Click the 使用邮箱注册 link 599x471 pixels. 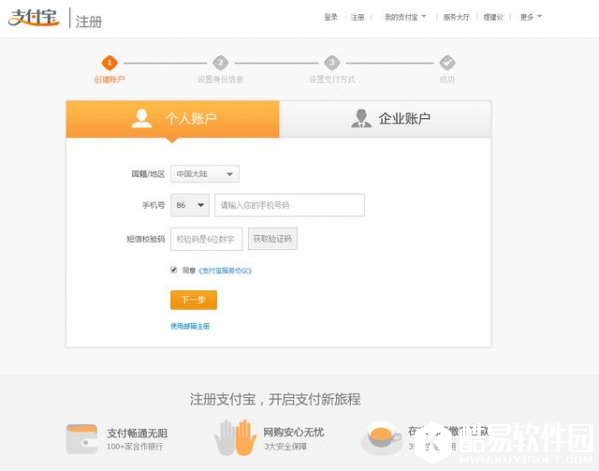(x=190, y=326)
